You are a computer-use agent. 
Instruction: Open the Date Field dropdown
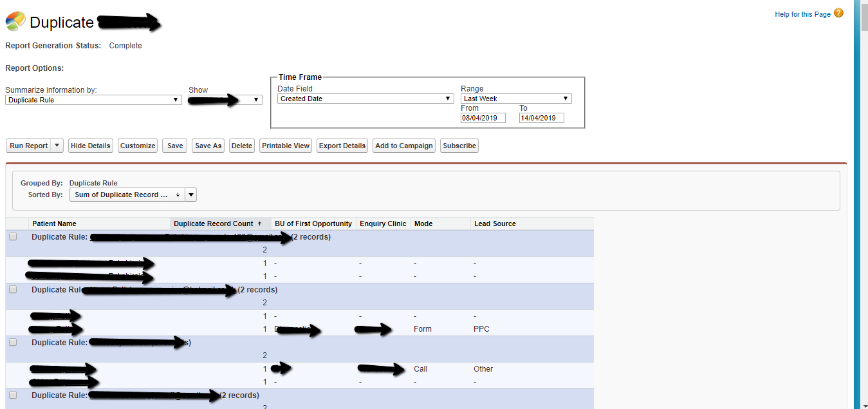(365, 99)
